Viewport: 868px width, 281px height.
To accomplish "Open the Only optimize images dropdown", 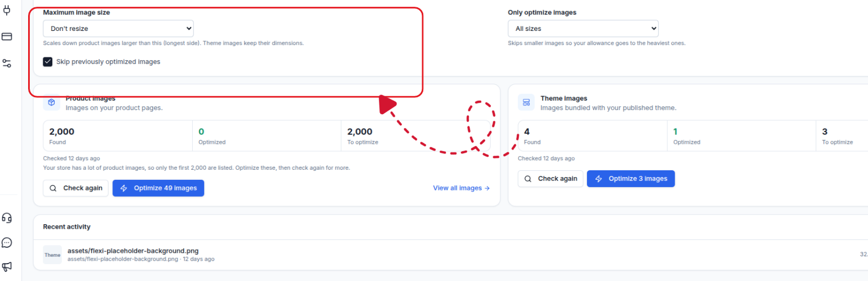I will (583, 28).
